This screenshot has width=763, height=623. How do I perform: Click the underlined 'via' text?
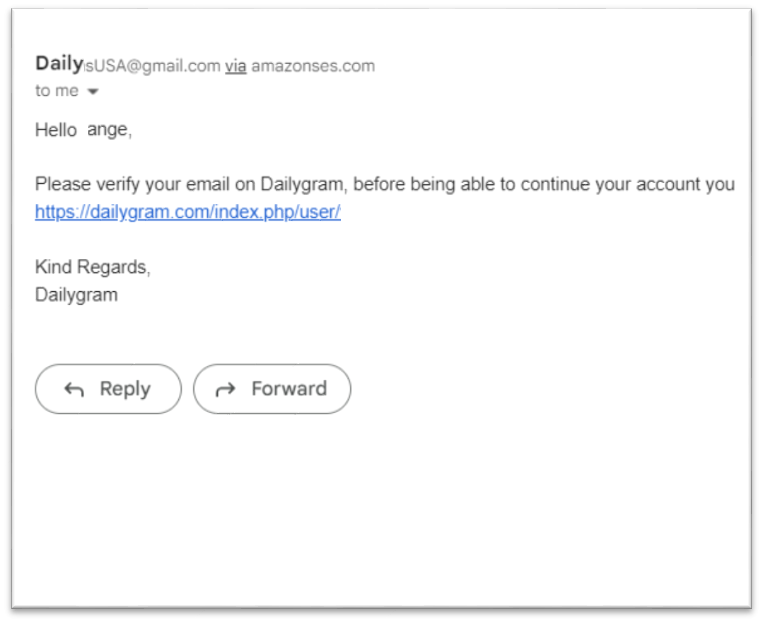[x=236, y=66]
